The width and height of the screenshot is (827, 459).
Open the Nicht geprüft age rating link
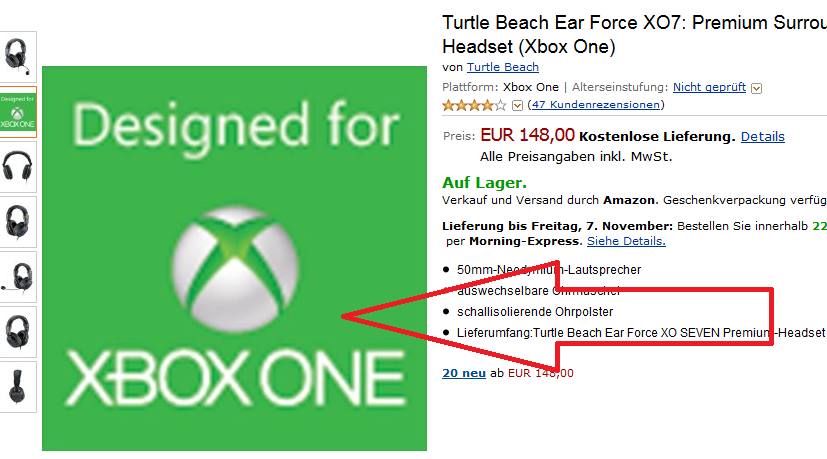coord(710,87)
